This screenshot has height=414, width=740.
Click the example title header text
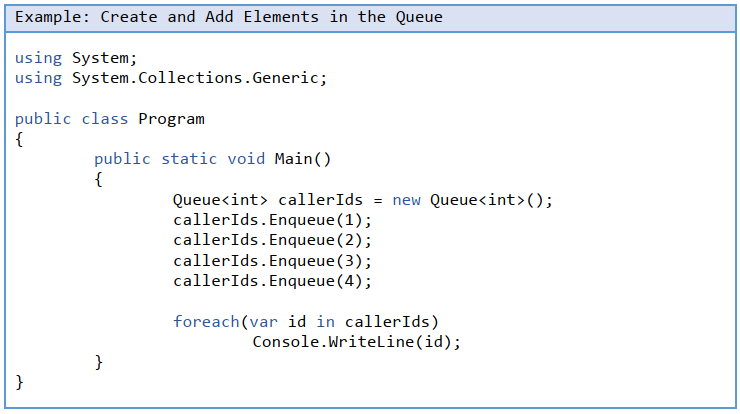coord(229,17)
